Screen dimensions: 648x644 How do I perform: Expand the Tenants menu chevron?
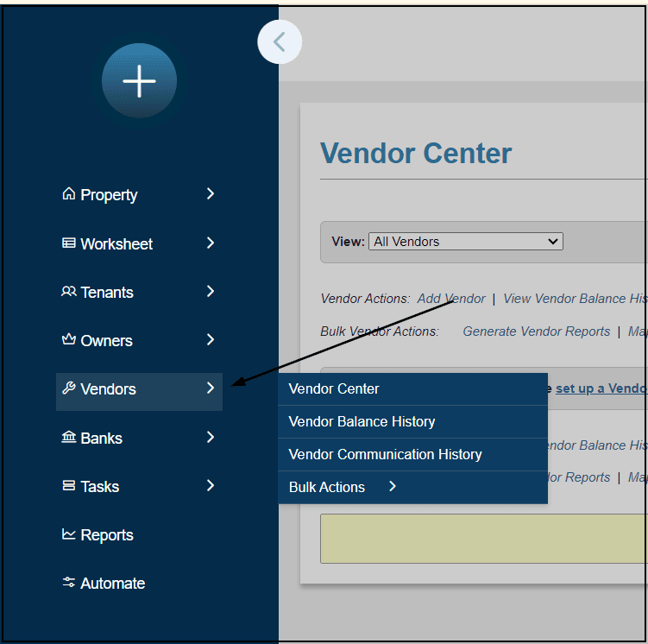click(211, 292)
